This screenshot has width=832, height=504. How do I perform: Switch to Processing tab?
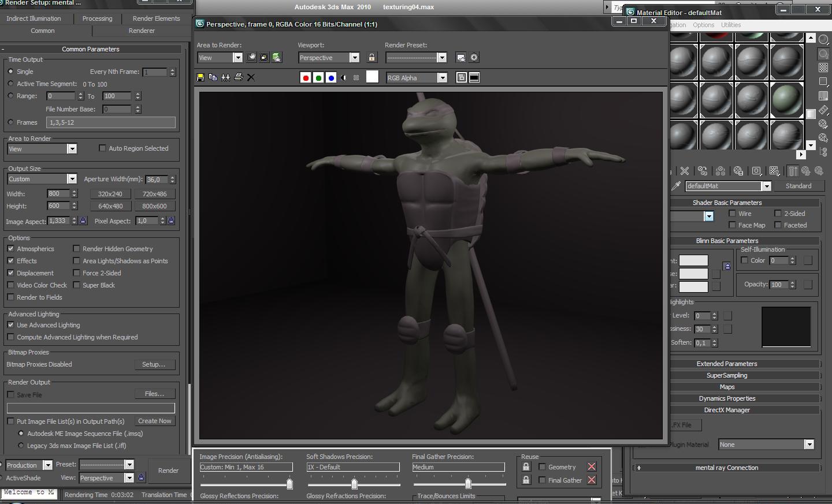click(97, 18)
